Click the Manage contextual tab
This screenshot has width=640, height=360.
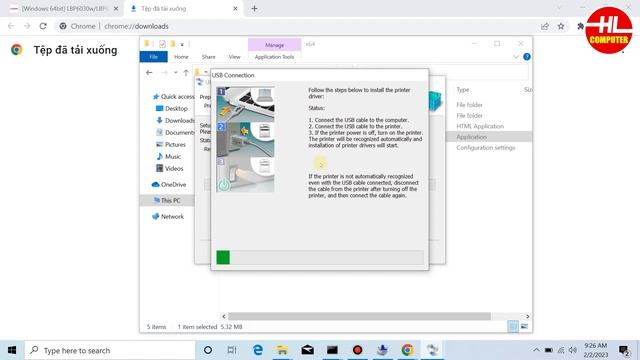point(274,45)
